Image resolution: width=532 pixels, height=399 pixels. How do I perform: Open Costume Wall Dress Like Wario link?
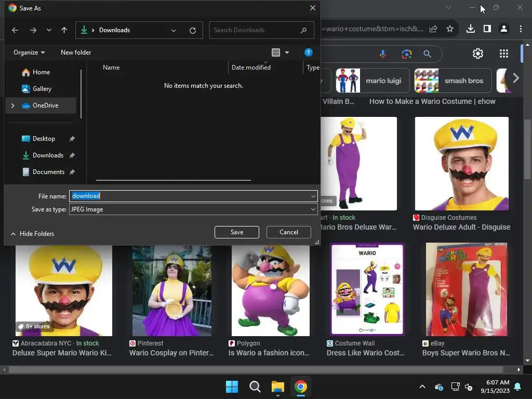click(x=365, y=353)
